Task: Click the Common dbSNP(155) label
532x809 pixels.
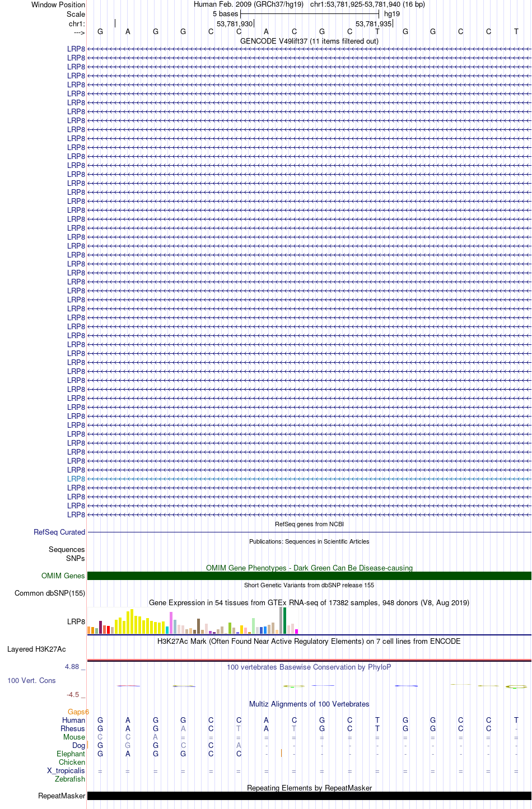Action: tap(50, 593)
